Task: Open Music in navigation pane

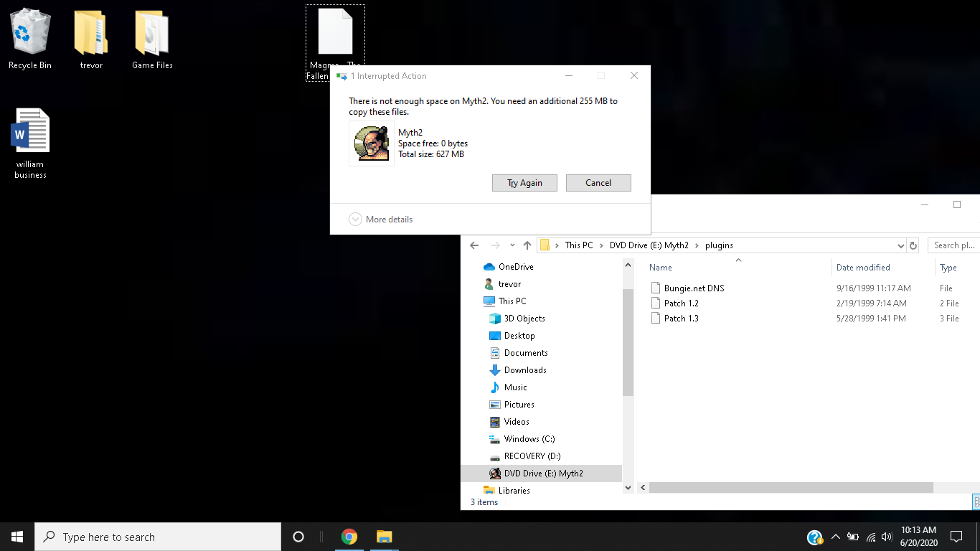Action: (x=509, y=387)
